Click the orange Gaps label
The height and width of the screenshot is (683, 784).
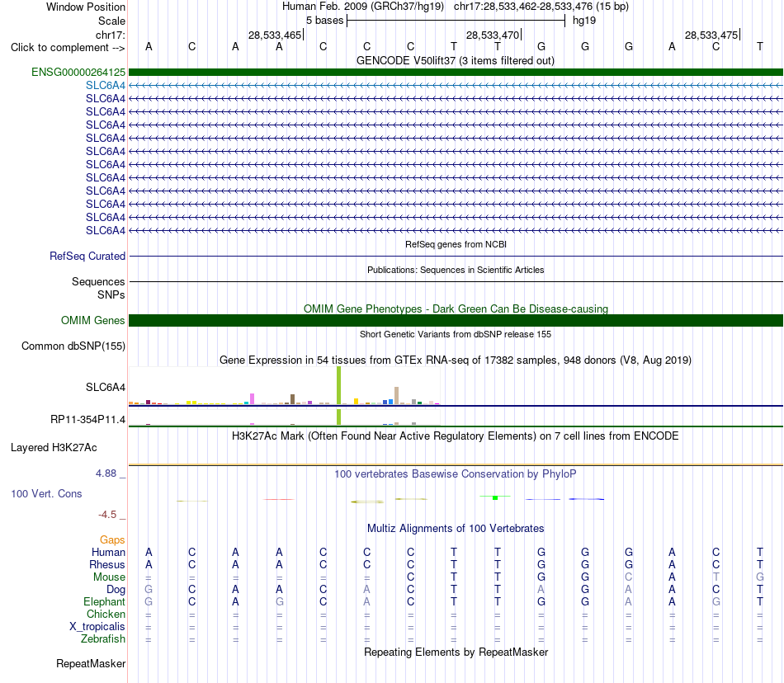pyautogui.click(x=112, y=539)
